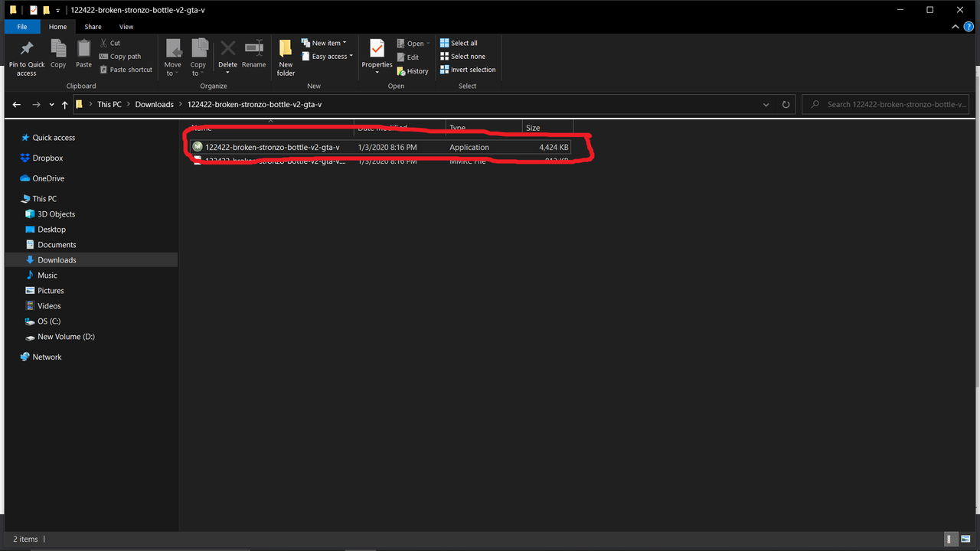Click Invert selection
Image resolution: width=980 pixels, height=551 pixels.
click(x=468, y=70)
